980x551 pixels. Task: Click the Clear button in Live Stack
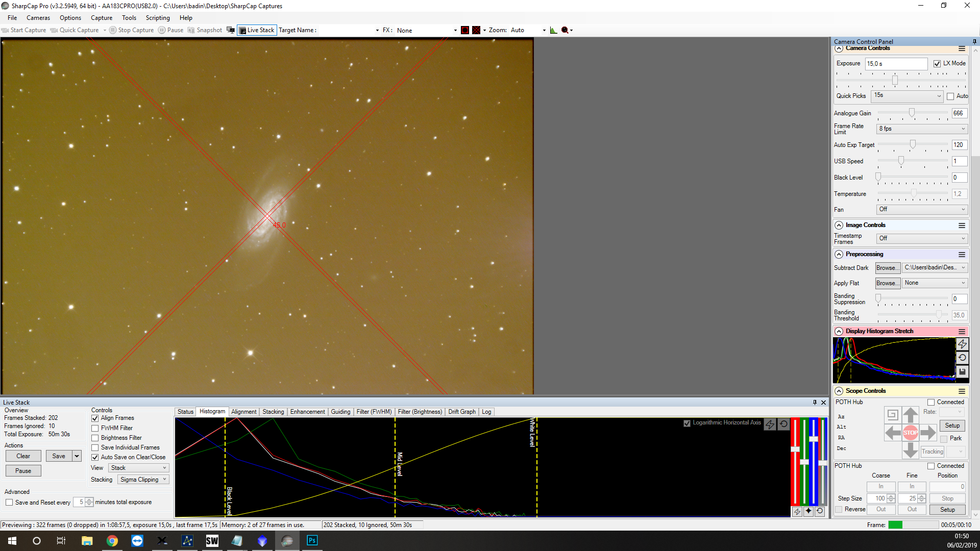(x=23, y=456)
